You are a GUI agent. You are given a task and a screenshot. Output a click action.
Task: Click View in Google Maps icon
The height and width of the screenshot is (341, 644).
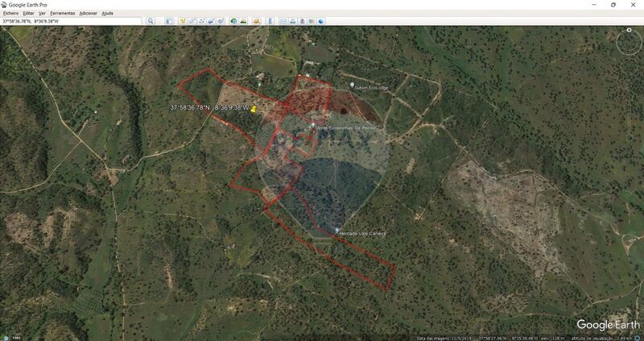(x=312, y=21)
